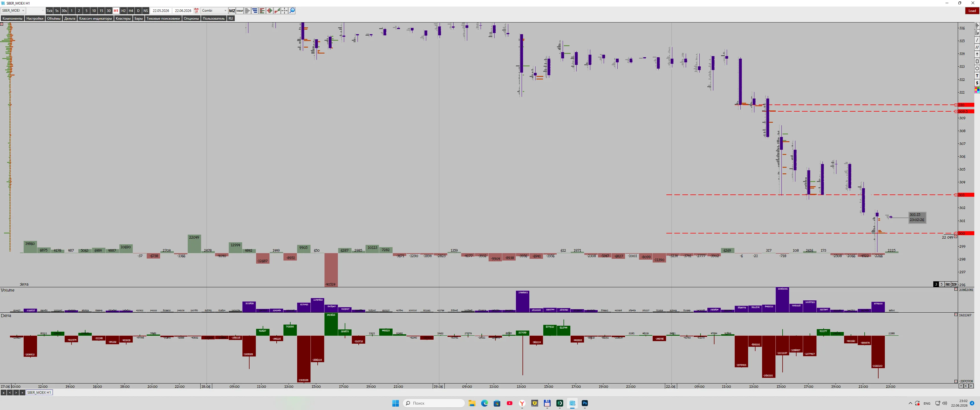Select the single line drawing tool
The width and height of the screenshot is (980, 410).
[977, 40]
